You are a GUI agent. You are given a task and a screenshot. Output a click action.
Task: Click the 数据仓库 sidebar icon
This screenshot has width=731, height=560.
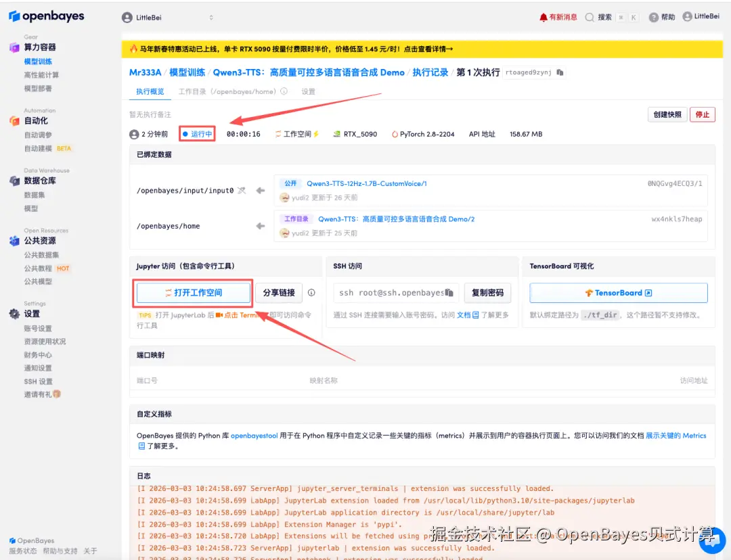click(14, 181)
